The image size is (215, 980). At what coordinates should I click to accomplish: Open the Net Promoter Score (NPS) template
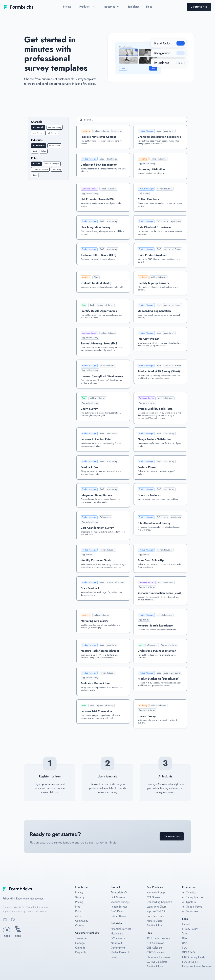[103, 197]
